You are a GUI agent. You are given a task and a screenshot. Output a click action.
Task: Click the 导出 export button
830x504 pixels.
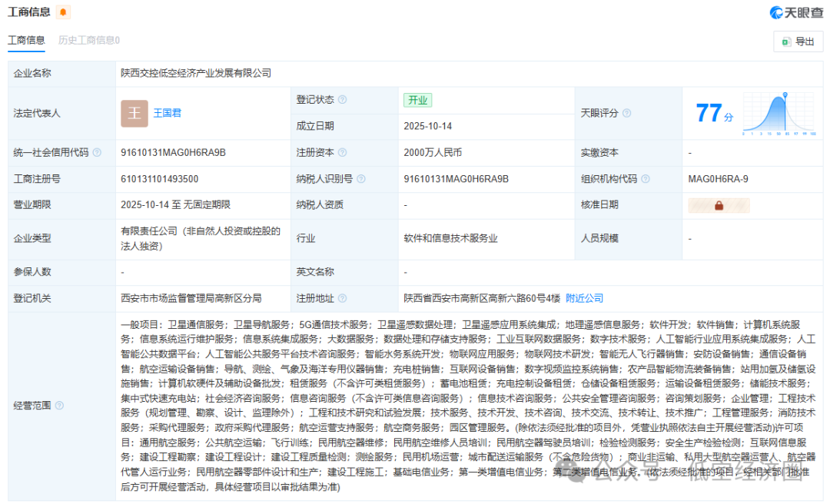pyautogui.click(x=798, y=41)
